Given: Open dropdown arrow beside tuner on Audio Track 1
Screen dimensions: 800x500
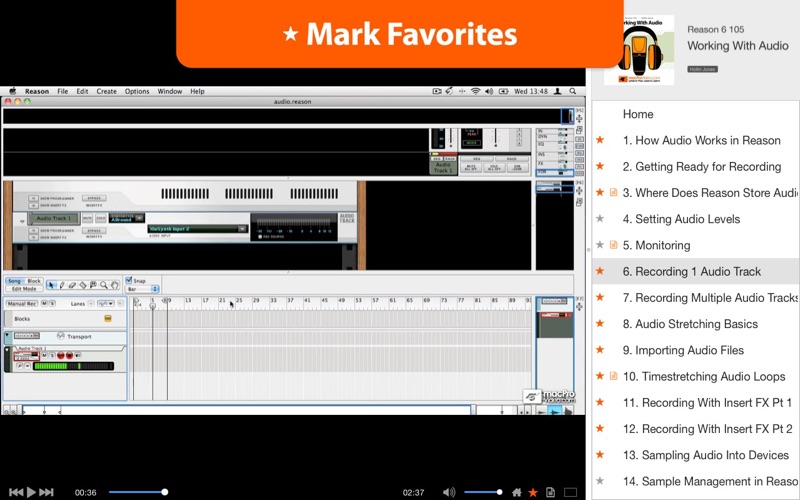Looking at the screenshot, I should tap(28, 366).
